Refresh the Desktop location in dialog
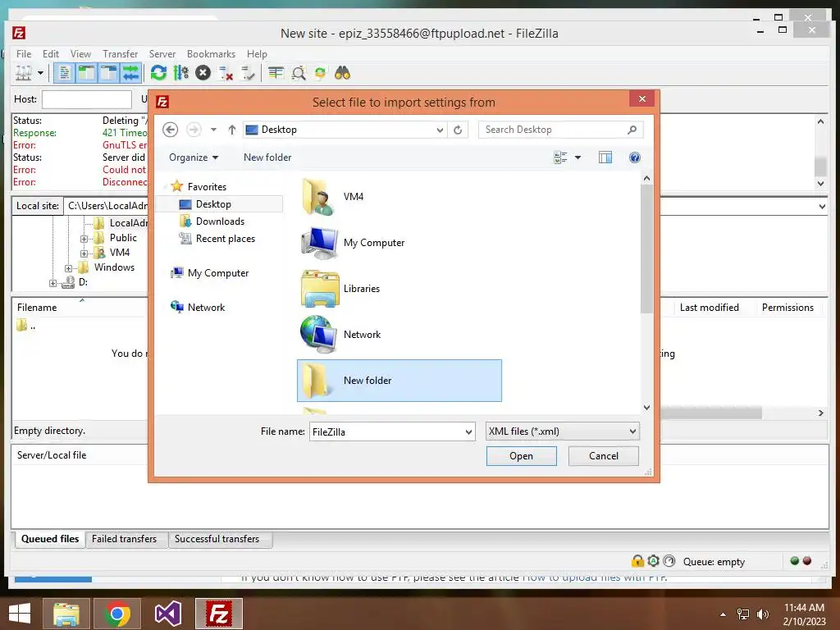Screen dimensions: 840x630 pyautogui.click(x=458, y=130)
